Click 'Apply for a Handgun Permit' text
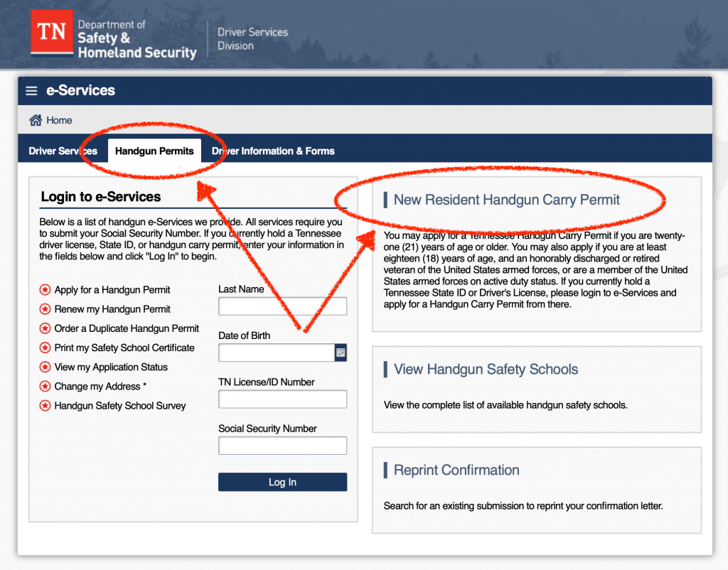This screenshot has width=728, height=570. [x=112, y=290]
